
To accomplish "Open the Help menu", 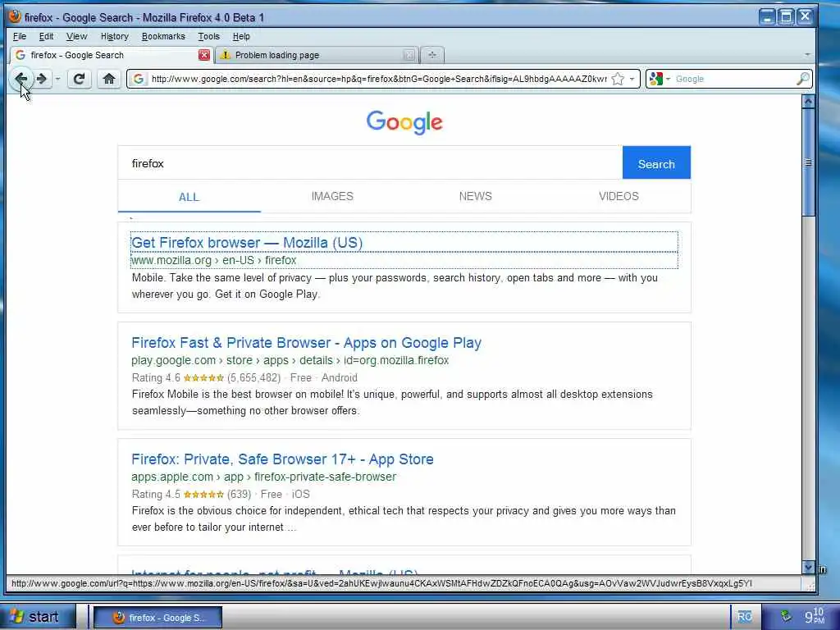I will point(241,36).
